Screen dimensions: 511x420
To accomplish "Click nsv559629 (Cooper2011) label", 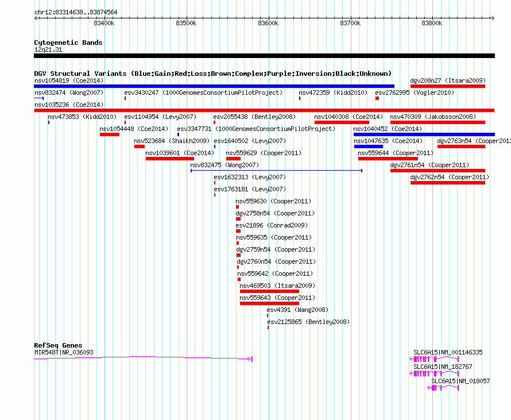I will (x=264, y=153).
